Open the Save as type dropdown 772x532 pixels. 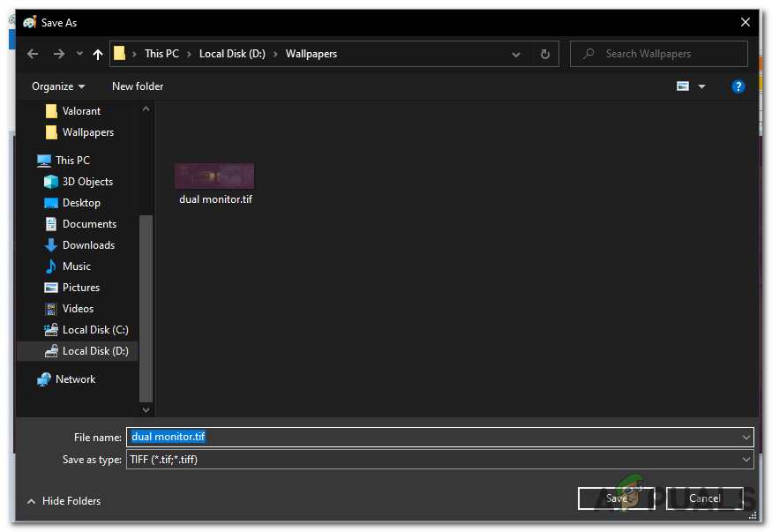[746, 460]
